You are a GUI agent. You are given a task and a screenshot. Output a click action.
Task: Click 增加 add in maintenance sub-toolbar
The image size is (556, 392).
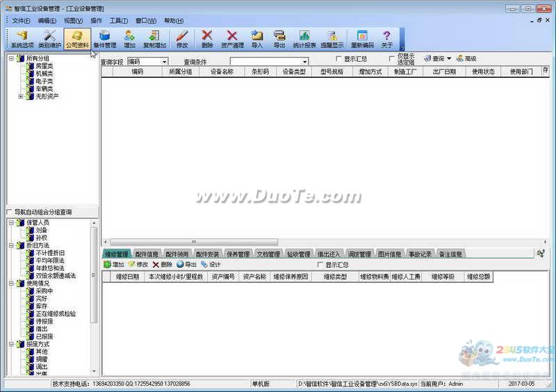pyautogui.click(x=114, y=264)
